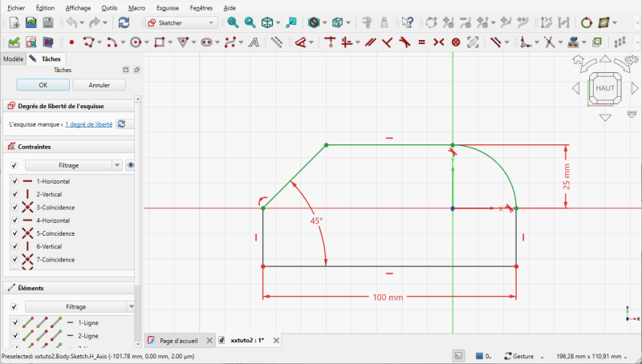Viewport: 642px width, 364px height.
Task: Click the 45° angle dimension label
Action: point(316,220)
